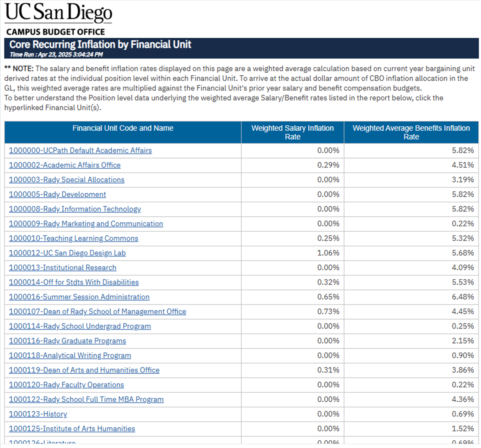Click the 1000005-Rady Development link
Image resolution: width=481 pixels, height=448 pixels.
pos(57,194)
